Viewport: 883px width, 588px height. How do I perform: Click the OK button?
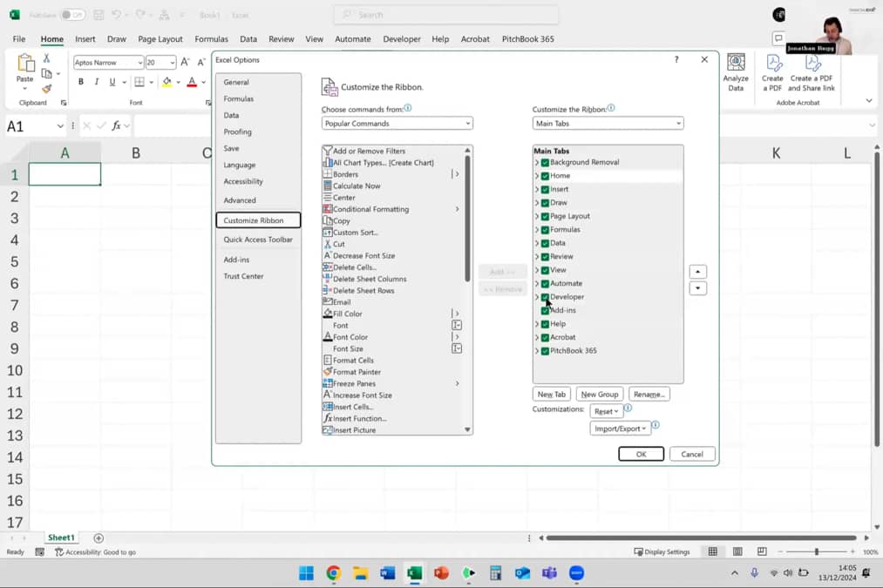(641, 454)
